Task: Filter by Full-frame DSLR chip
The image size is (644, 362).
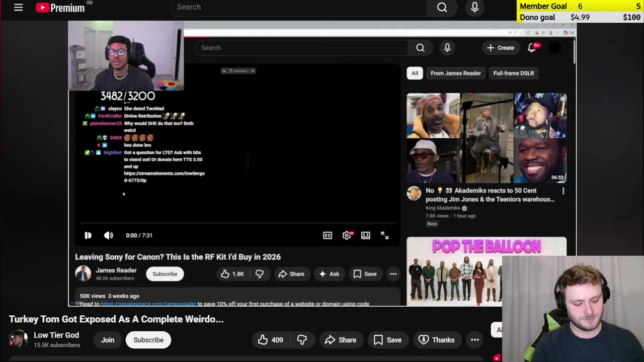Action: (513, 73)
